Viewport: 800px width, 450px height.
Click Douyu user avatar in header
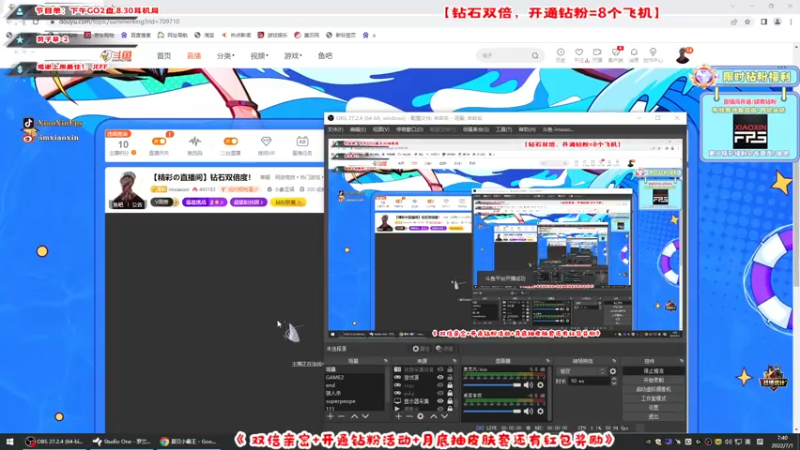coord(682,55)
